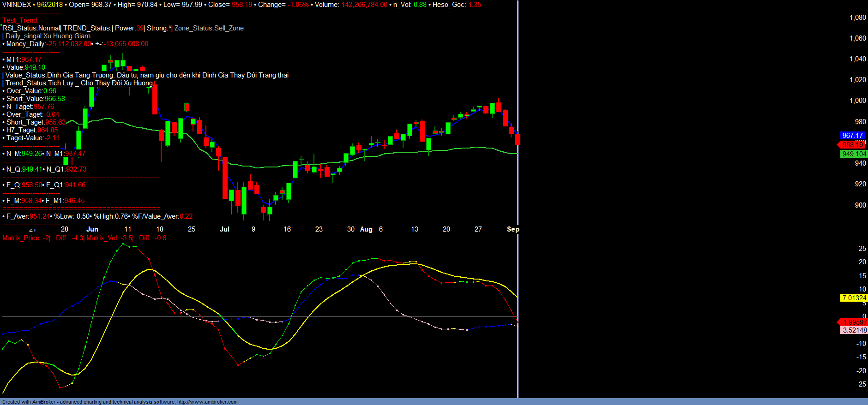The height and width of the screenshot is (405, 868).
Task: Click the latest red candlestick near Sep
Action: tap(518, 139)
